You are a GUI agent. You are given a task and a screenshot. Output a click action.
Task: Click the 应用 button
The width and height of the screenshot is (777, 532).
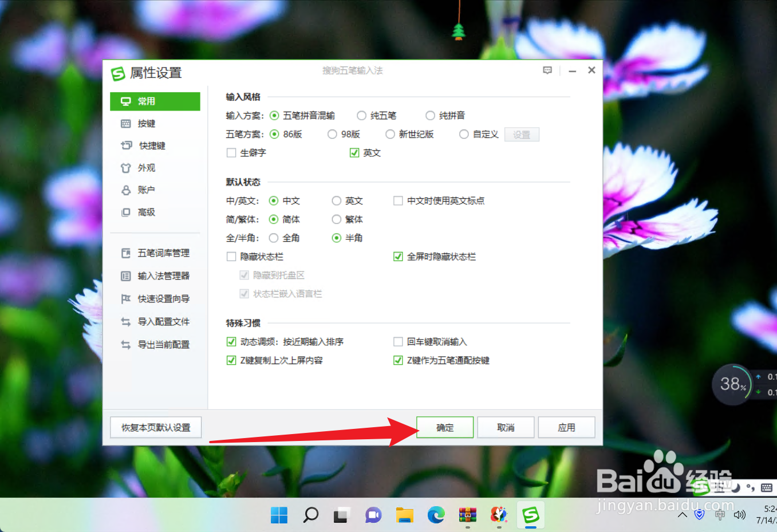[566, 428]
